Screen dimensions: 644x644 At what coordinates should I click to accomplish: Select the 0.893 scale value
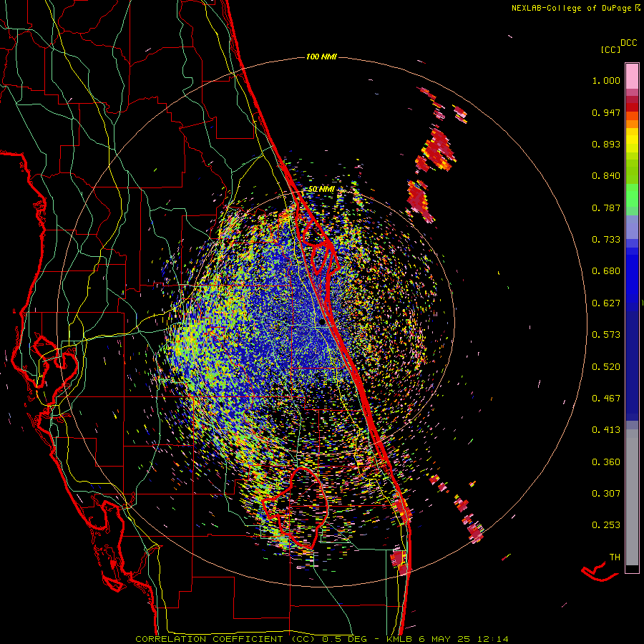pos(606,144)
